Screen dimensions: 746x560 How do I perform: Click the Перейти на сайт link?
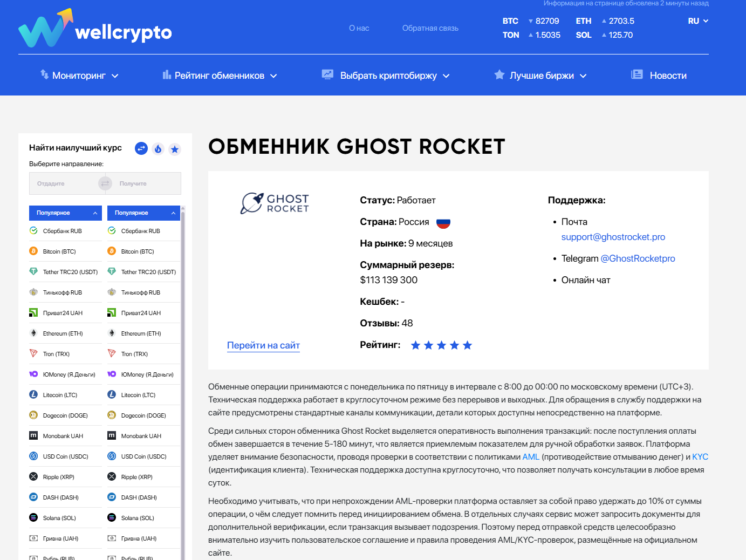(263, 345)
